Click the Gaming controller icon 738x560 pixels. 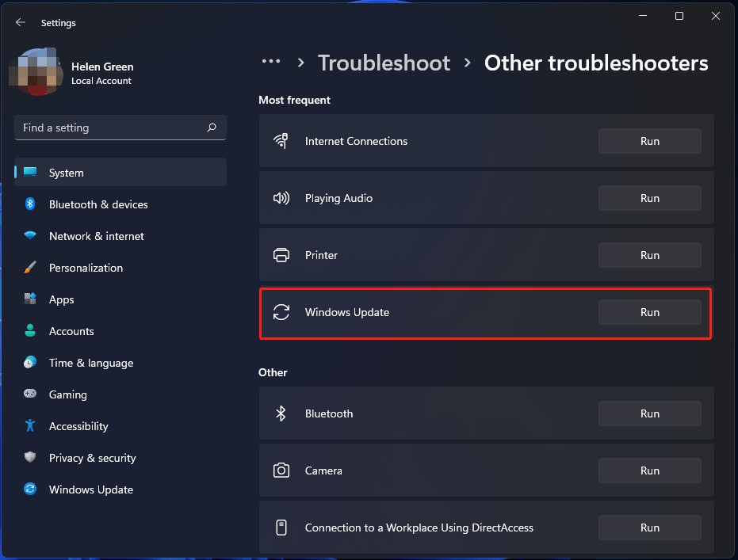pyautogui.click(x=30, y=393)
